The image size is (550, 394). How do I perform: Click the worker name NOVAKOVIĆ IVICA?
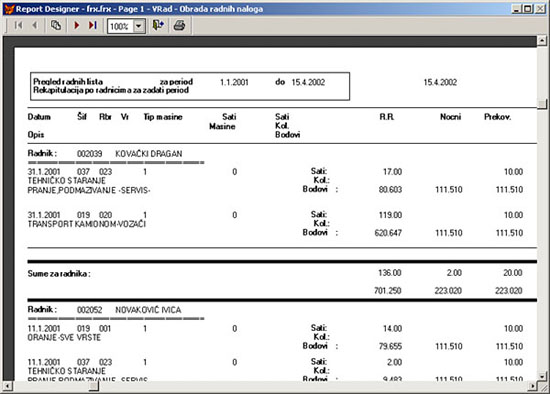(148, 310)
